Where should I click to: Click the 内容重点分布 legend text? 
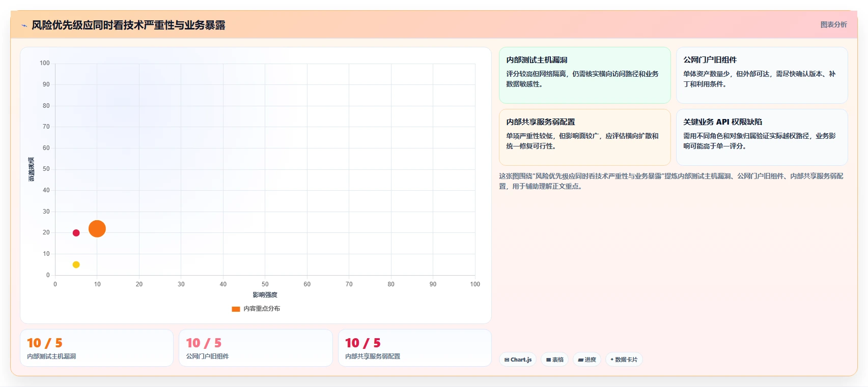[262, 309]
